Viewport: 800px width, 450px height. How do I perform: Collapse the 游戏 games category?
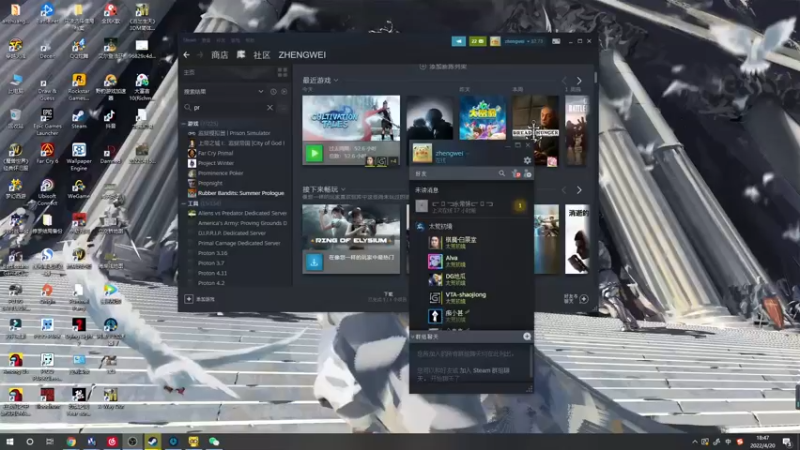click(x=184, y=123)
